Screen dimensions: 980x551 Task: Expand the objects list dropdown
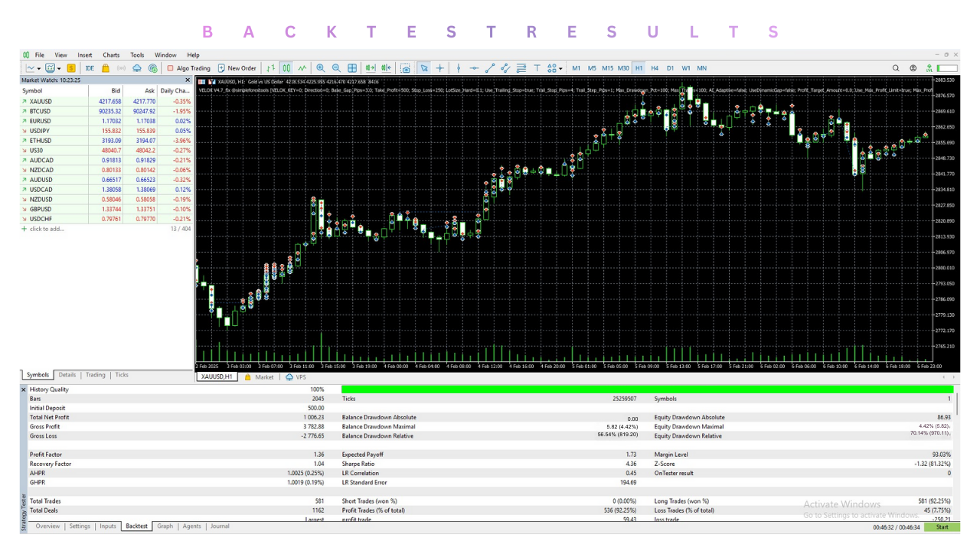click(560, 68)
